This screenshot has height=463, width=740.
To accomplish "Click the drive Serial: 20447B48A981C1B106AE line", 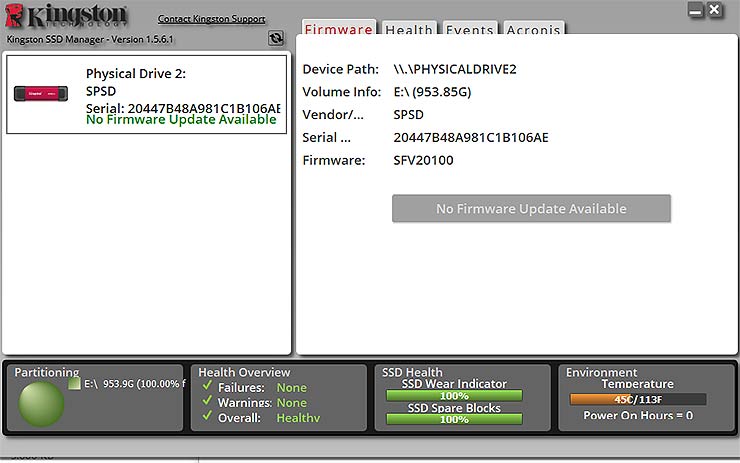I will (183, 108).
